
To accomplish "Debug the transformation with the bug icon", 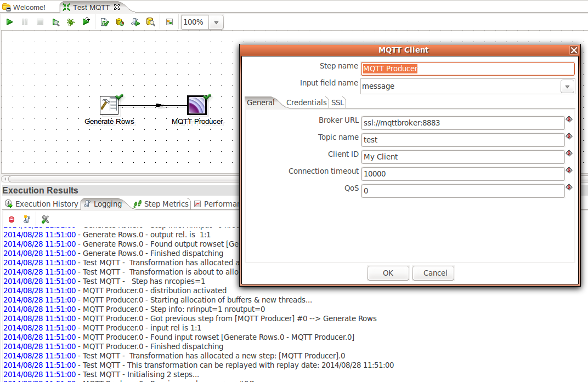I will (71, 22).
